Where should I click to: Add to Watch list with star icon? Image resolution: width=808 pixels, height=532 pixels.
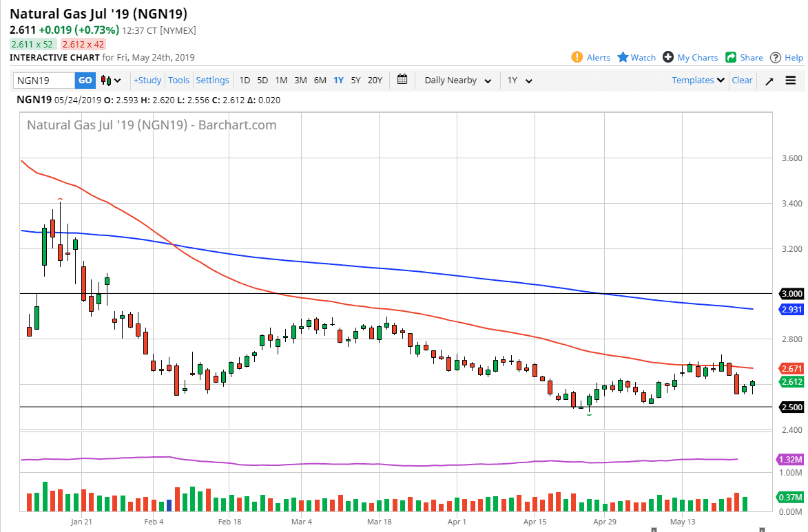pos(623,58)
